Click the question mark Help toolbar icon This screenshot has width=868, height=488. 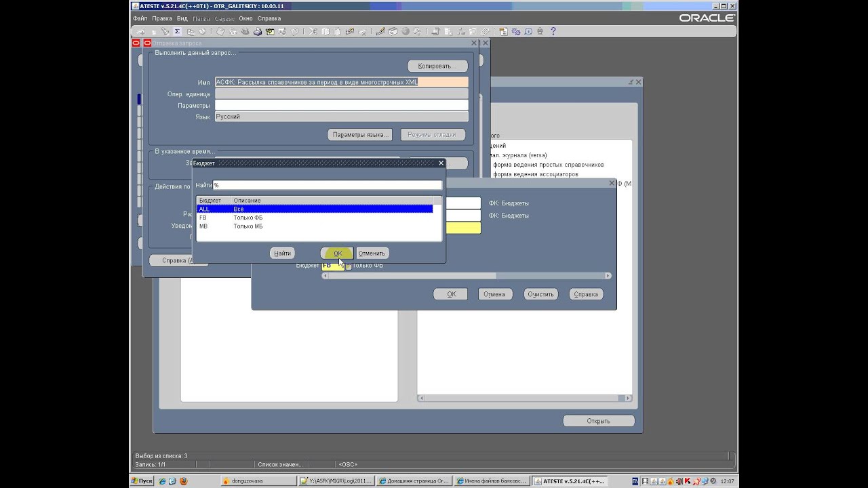553,31
